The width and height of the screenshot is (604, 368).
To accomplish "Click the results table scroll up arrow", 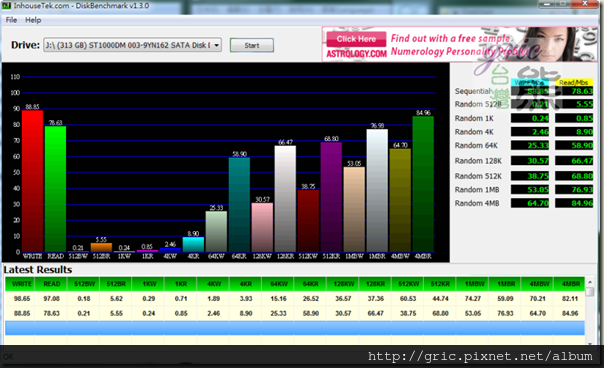I will (x=590, y=282).
